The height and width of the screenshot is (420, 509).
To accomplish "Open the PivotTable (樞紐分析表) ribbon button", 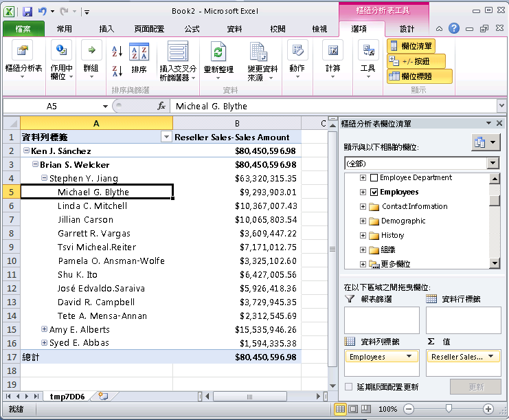I will coord(23,59).
